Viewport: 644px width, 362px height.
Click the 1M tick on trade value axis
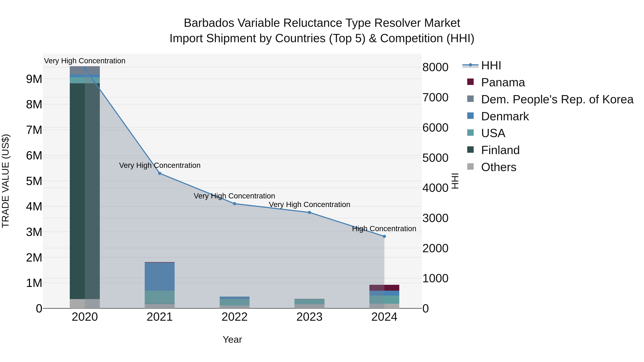tap(34, 283)
